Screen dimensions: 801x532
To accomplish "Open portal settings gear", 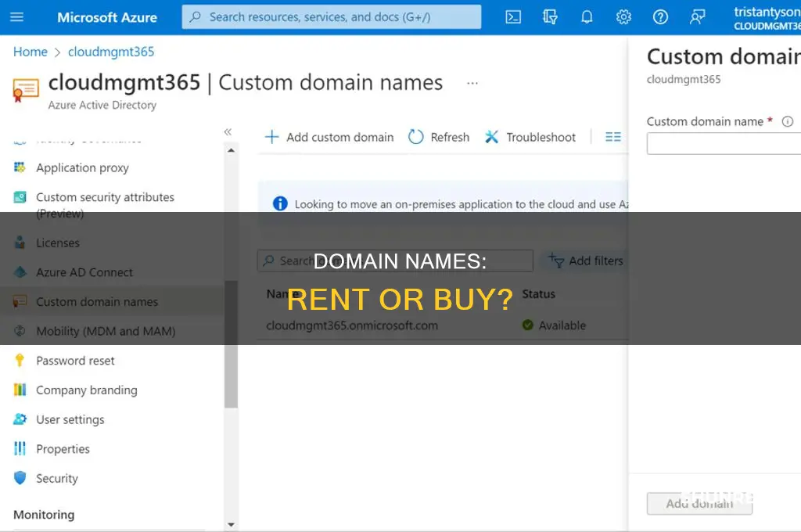I will (623, 17).
